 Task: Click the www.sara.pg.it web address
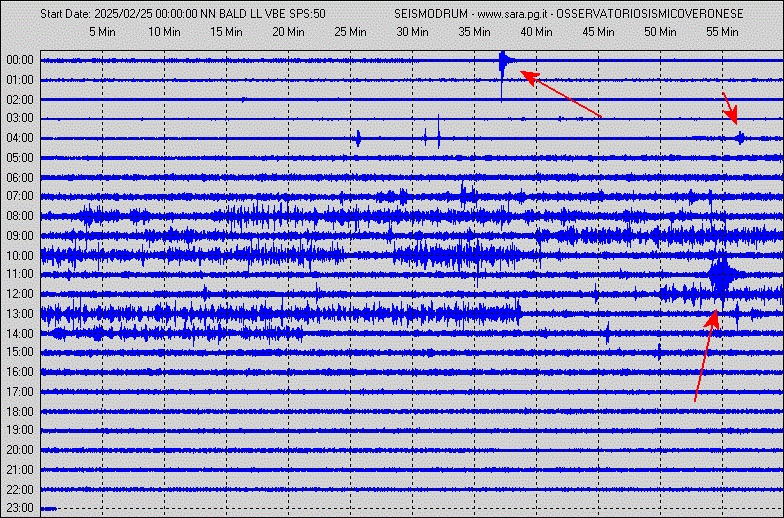511,14
